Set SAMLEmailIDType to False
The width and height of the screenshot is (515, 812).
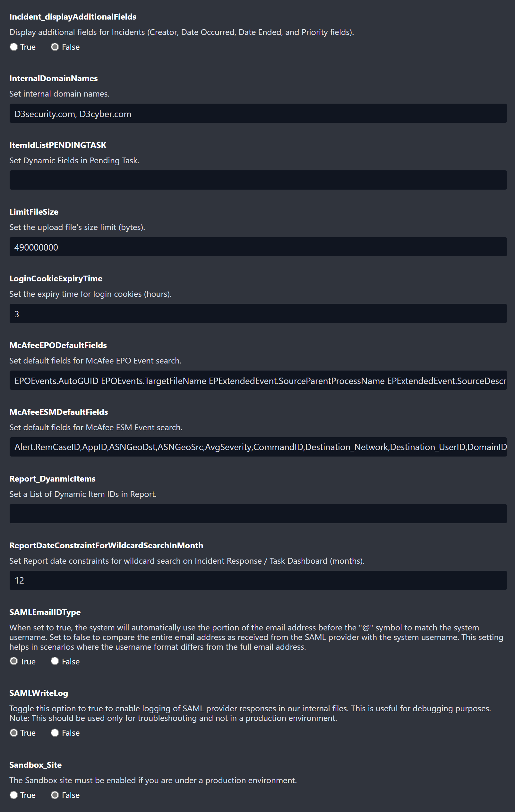coord(55,661)
